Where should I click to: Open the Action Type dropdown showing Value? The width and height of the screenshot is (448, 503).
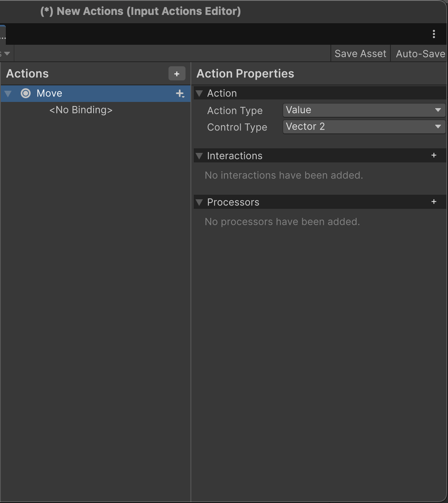[x=364, y=110]
